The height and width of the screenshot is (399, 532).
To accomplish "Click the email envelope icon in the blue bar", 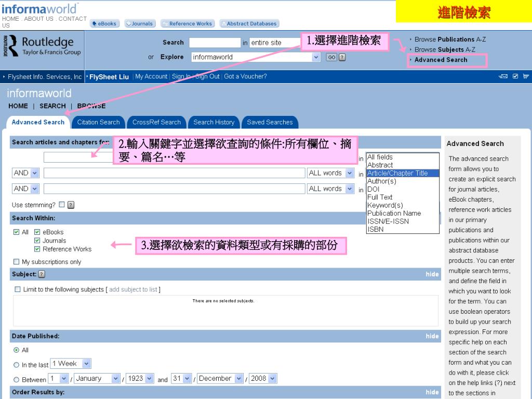I will click(503, 76).
